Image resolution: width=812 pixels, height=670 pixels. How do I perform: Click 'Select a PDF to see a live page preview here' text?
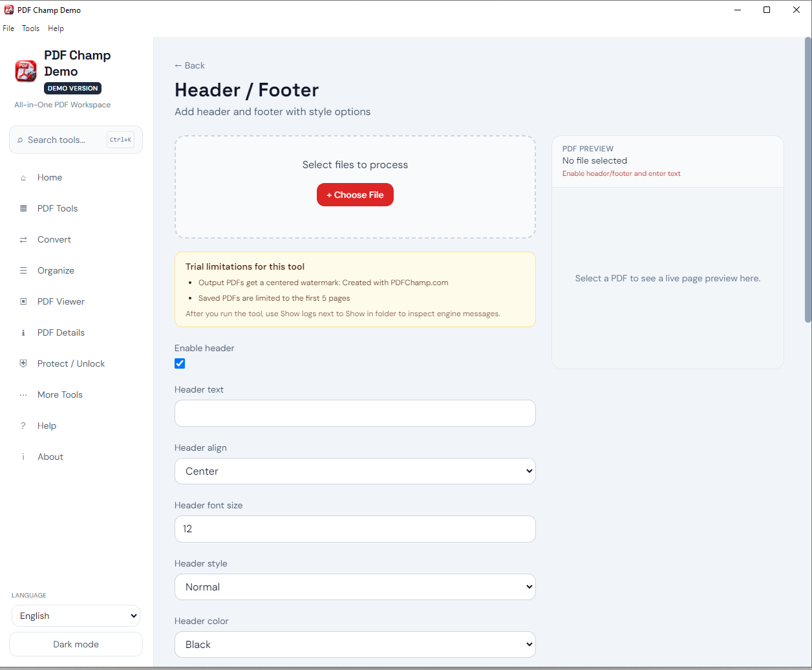[x=668, y=279]
